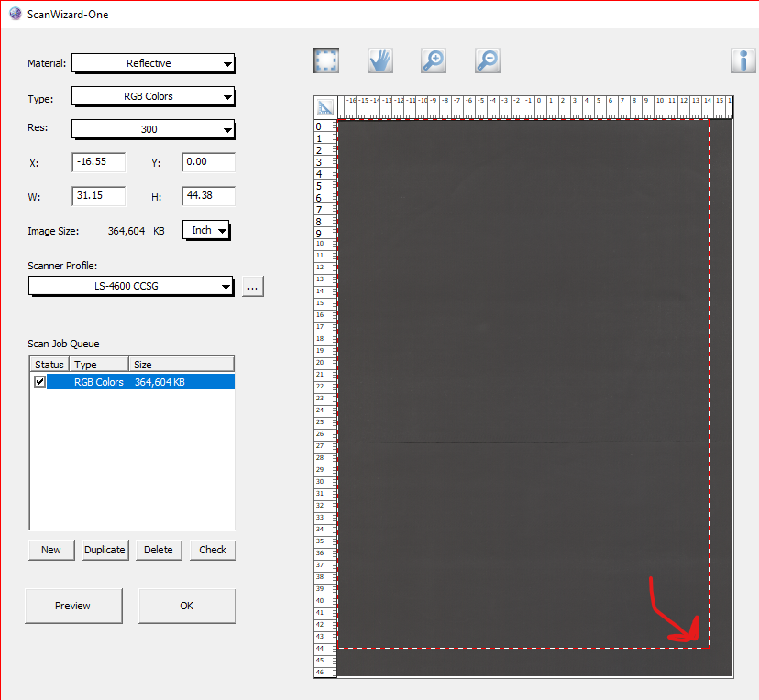Check the scan job using the Check button
The image size is (759, 700).
pos(212,550)
